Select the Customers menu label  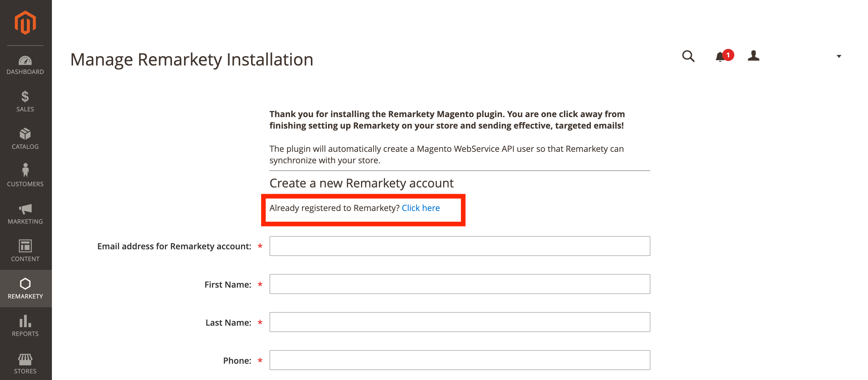click(x=25, y=184)
